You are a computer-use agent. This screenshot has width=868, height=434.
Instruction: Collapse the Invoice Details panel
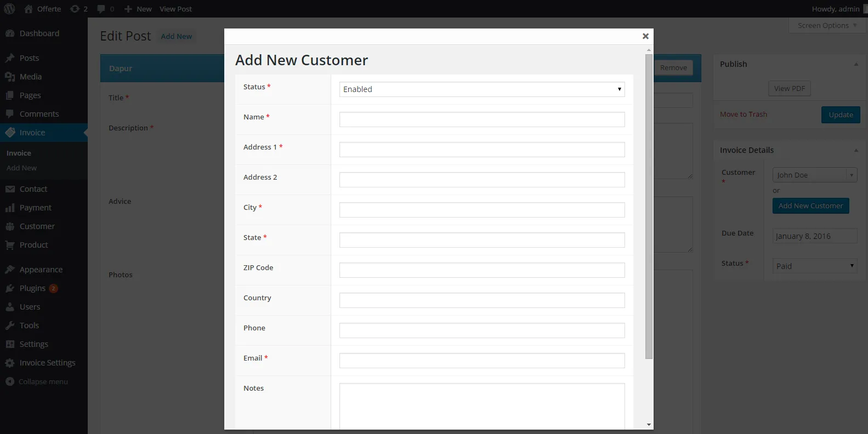[x=855, y=150]
